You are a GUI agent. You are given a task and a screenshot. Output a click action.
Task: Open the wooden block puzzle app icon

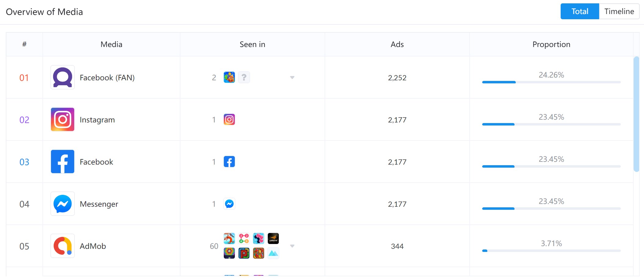point(259,253)
